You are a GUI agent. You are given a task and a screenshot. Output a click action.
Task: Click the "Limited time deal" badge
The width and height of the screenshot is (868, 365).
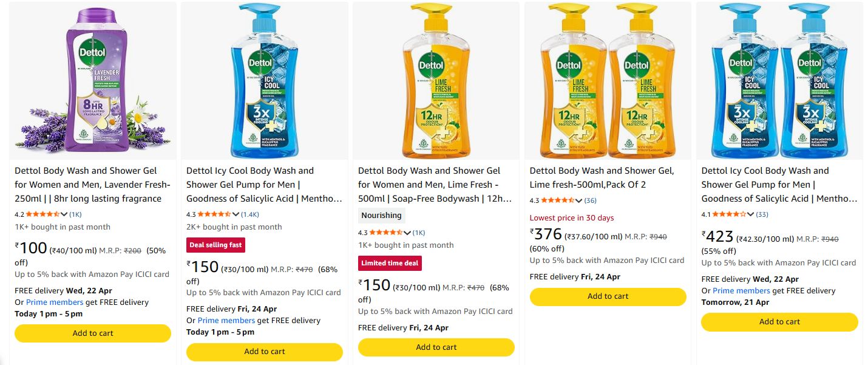[x=390, y=263]
